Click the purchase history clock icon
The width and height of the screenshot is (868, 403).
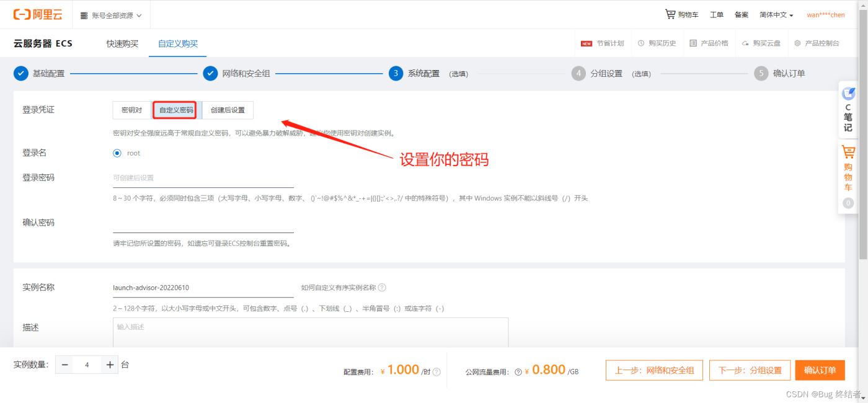[641, 43]
